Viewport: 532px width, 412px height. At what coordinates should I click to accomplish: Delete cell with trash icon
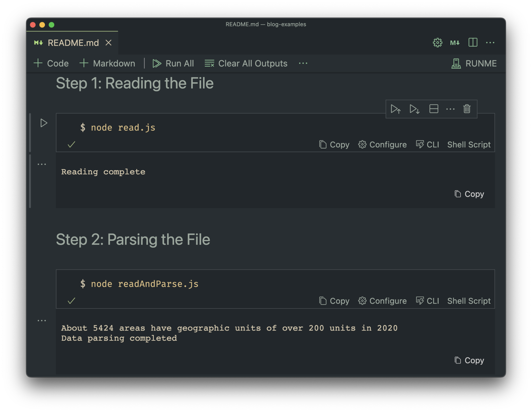[467, 109]
